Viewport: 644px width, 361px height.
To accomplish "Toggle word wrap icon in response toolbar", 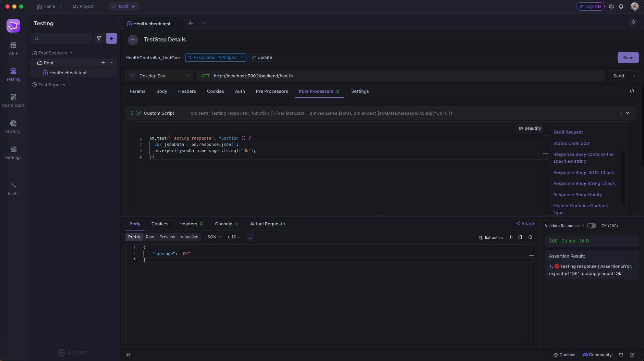I will coord(250,237).
